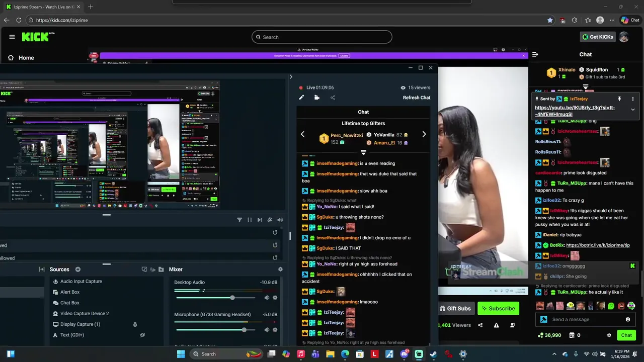Collapse the gifters leaderboard in Streamlabs chat
This screenshot has width=644, height=362.
tap(363, 152)
